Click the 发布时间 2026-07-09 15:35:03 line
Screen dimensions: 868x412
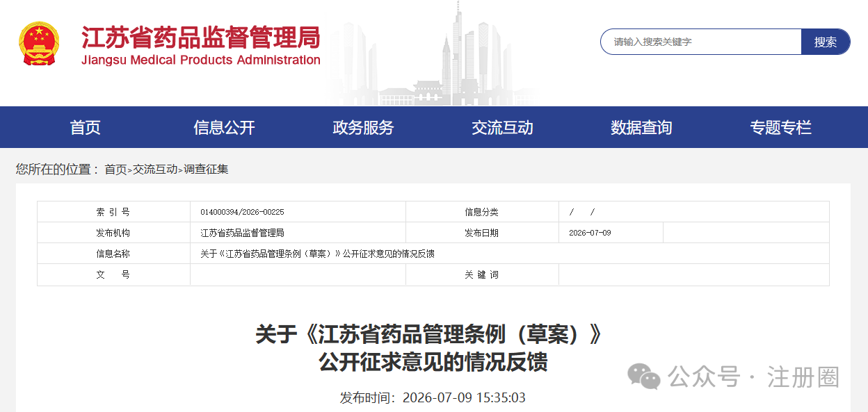tap(433, 398)
